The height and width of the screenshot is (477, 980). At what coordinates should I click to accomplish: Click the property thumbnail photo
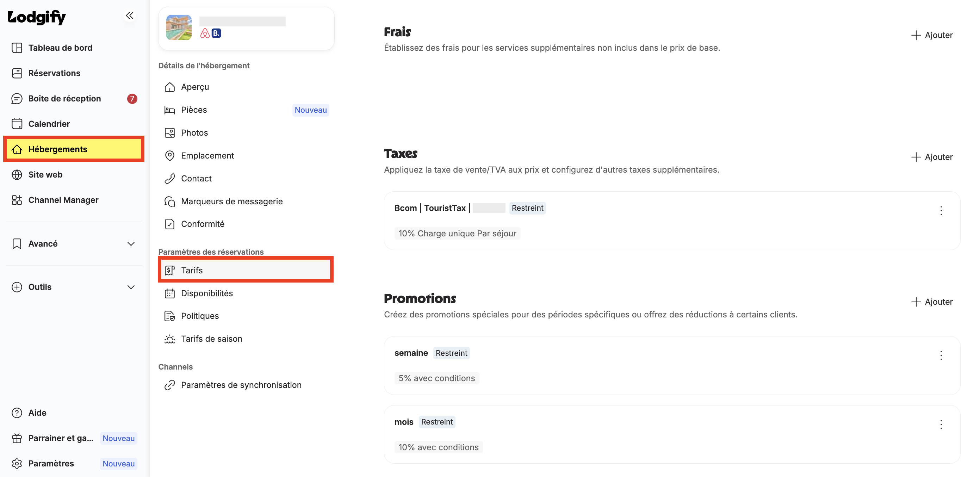click(x=179, y=27)
